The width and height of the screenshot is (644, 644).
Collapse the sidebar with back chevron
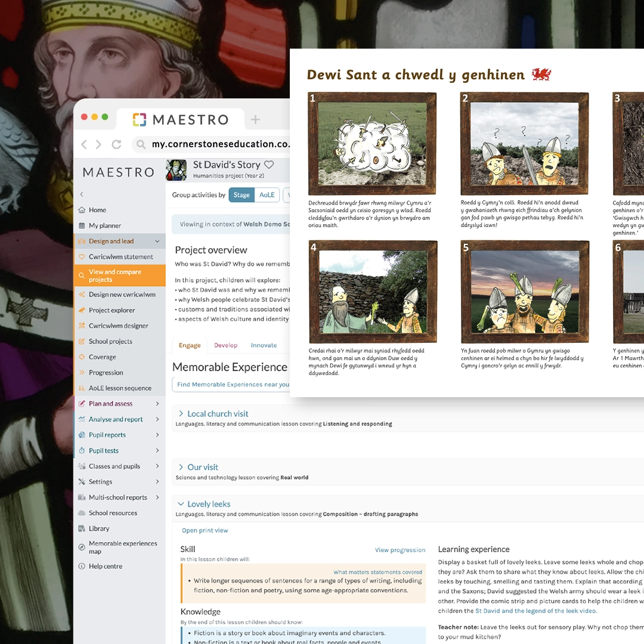tap(82, 194)
